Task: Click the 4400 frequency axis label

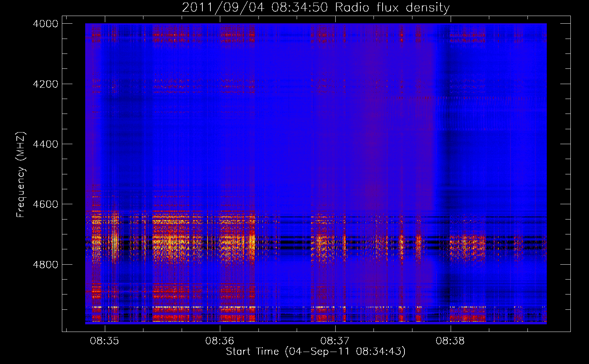Action: point(46,144)
